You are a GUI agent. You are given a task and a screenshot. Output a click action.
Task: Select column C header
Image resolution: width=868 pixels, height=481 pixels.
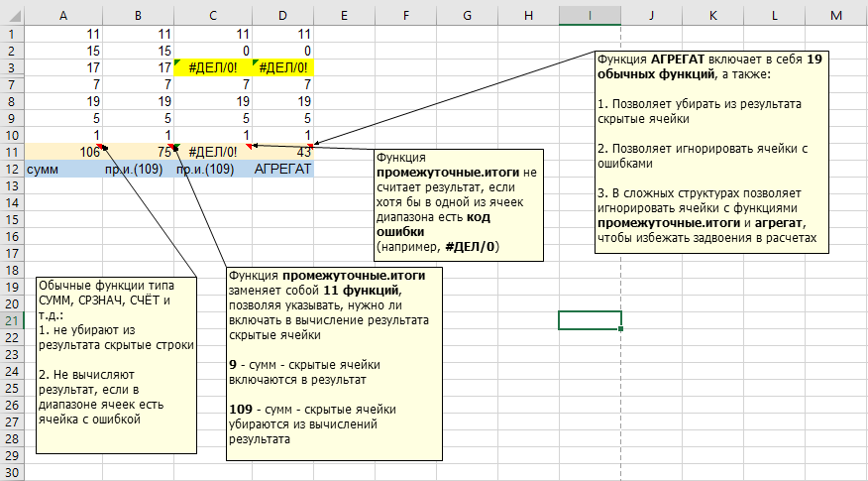click(x=213, y=16)
